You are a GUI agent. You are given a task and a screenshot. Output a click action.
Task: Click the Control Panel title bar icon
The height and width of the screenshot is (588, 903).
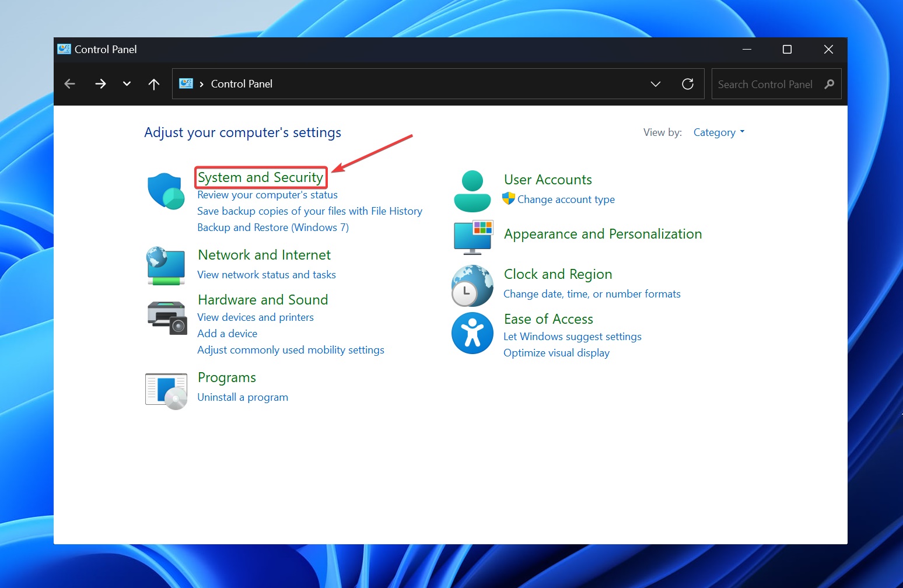[x=64, y=49]
